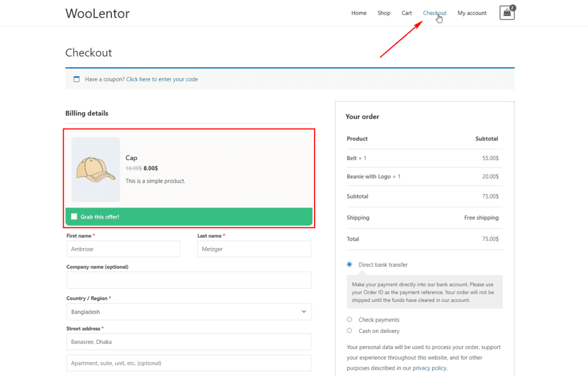588x376 pixels.
Task: Choose Cash on delivery payment
Action: pos(349,331)
